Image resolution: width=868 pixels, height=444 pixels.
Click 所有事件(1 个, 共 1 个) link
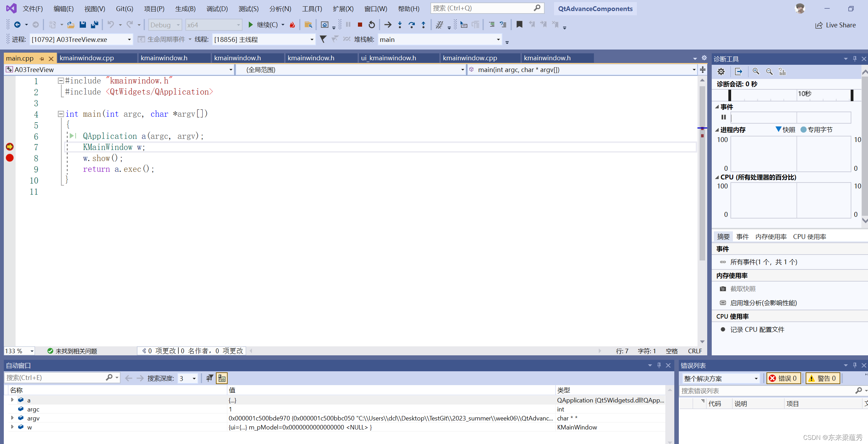tap(764, 262)
